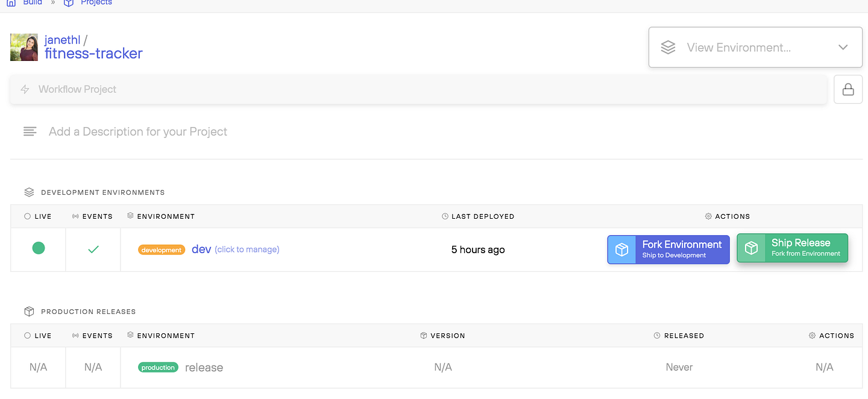The height and width of the screenshot is (399, 868).
Task: Click the cube icon on Ship Release button
Action: [x=751, y=248]
